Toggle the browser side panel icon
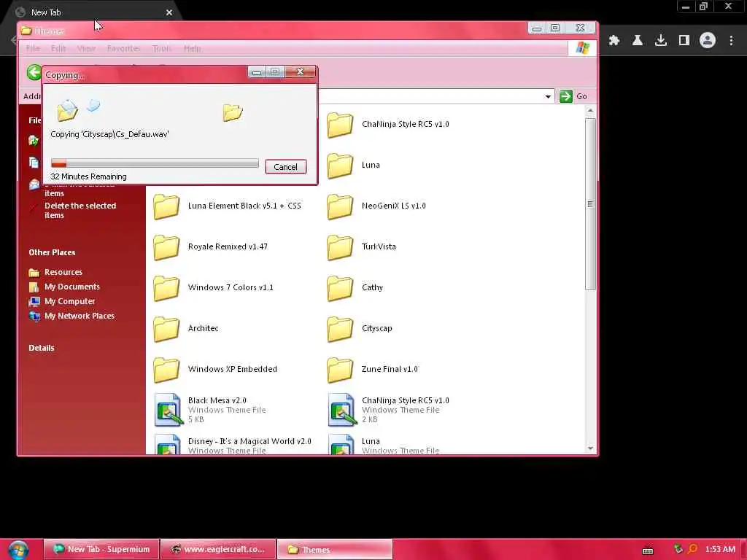The width and height of the screenshot is (747, 560). click(684, 41)
